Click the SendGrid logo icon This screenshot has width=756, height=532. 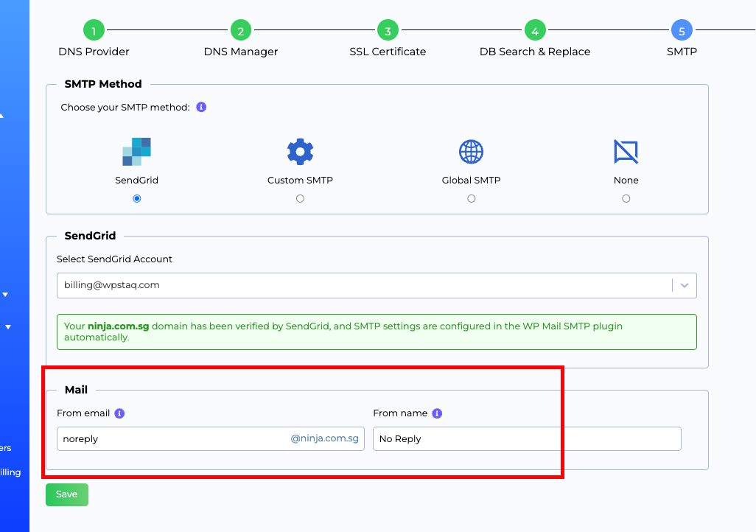click(x=136, y=152)
